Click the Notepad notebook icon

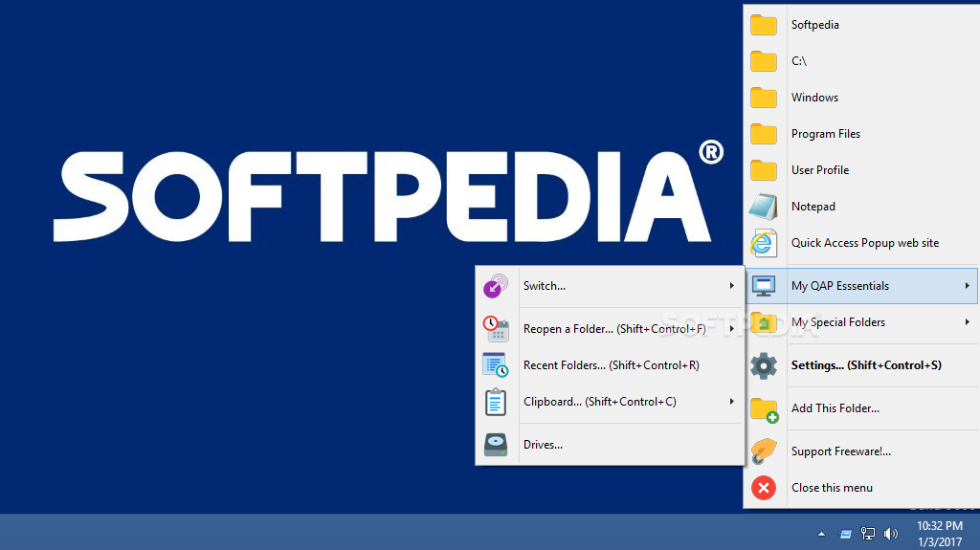pyautogui.click(x=763, y=207)
